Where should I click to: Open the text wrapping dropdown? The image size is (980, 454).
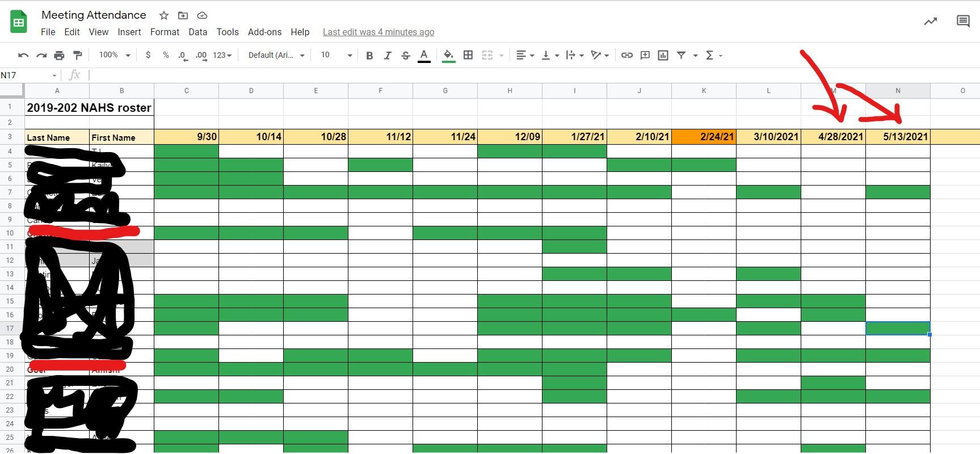click(575, 55)
